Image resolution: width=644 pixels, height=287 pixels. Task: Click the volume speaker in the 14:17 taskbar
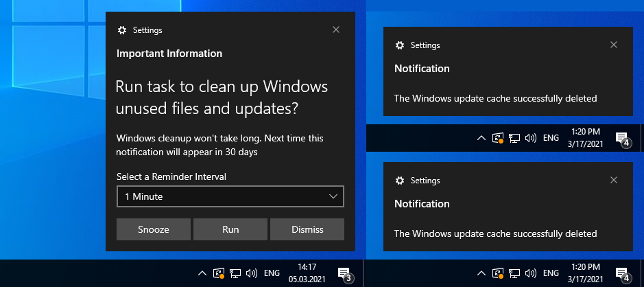click(x=251, y=273)
